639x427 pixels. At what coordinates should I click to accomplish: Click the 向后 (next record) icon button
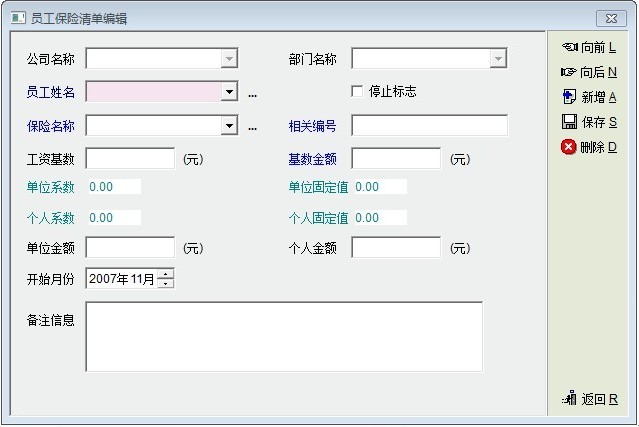(589, 72)
